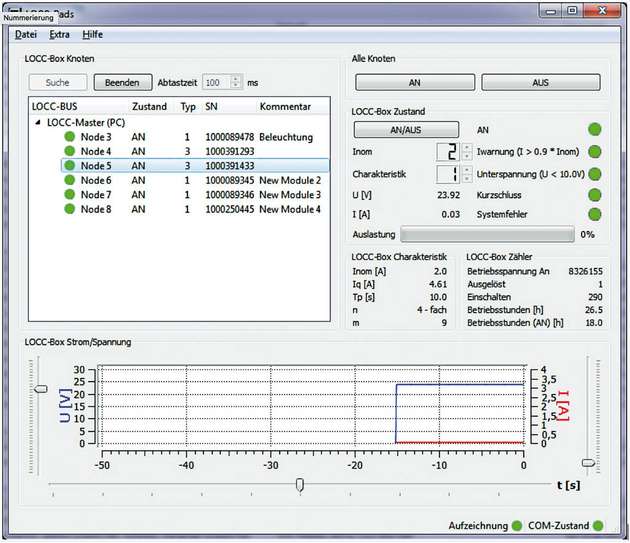
Task: Click the horizontal time axis slider handle
Action: pyautogui.click(x=300, y=485)
